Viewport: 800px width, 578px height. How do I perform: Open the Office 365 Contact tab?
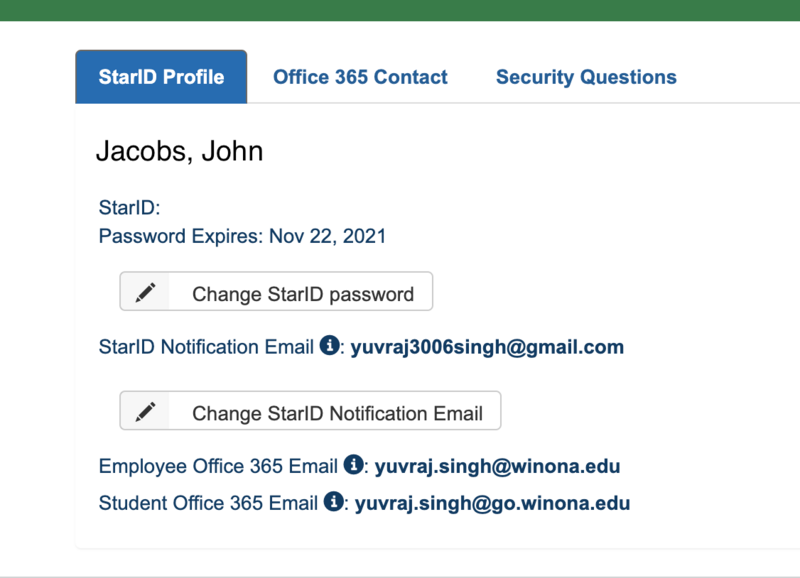(x=360, y=77)
